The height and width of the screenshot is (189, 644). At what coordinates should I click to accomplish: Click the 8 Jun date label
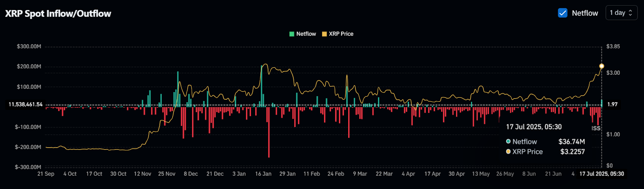529,174
